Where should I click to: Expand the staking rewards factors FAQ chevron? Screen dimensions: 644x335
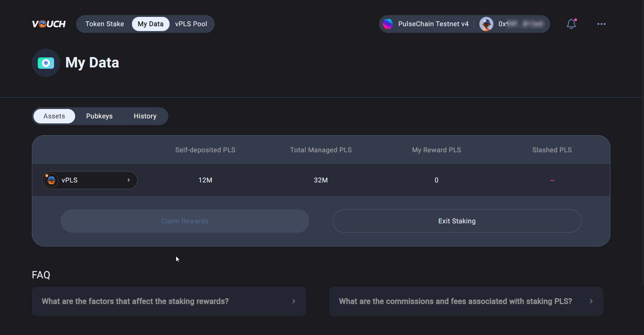coord(293,301)
